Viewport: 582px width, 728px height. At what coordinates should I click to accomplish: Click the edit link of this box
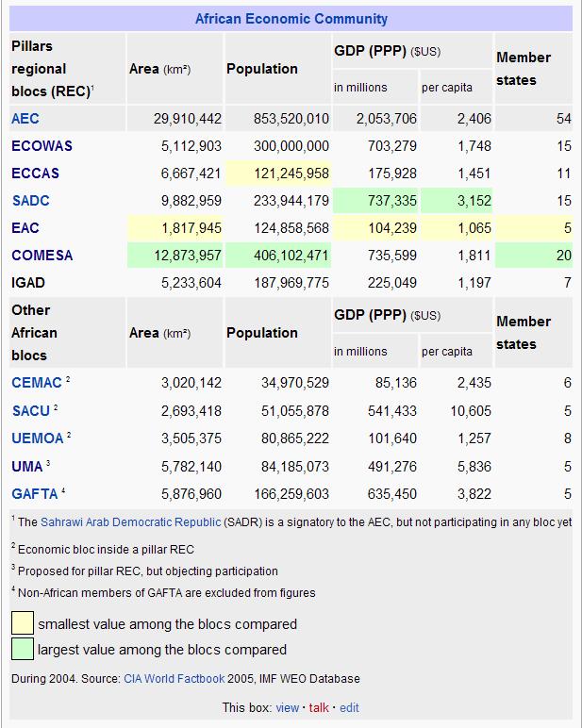349,707
